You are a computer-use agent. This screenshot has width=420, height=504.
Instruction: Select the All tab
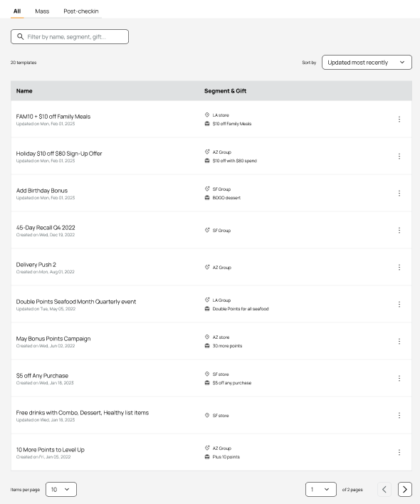17,11
